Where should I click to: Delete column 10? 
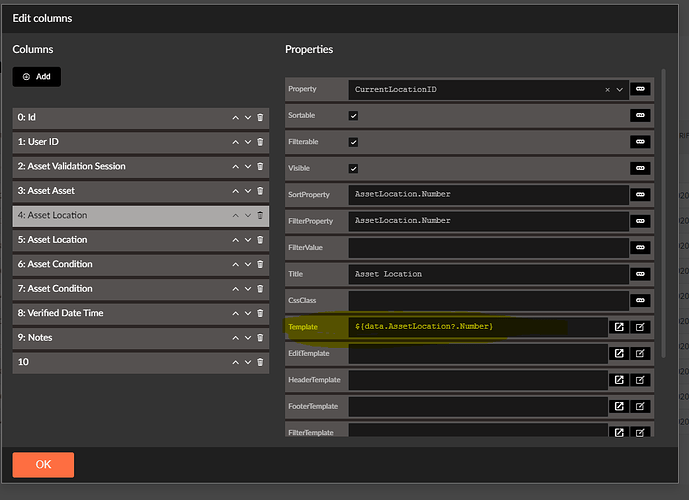pyautogui.click(x=260, y=362)
